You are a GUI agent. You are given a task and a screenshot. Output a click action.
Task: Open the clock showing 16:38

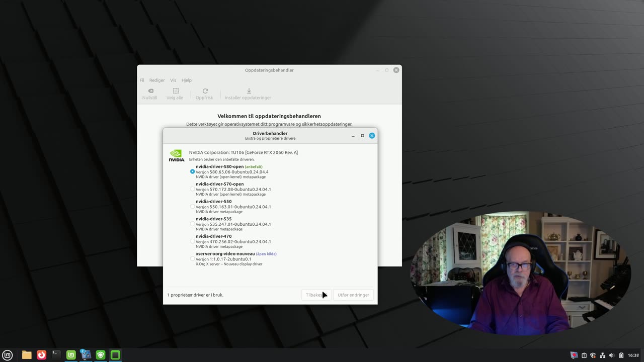[x=633, y=355]
